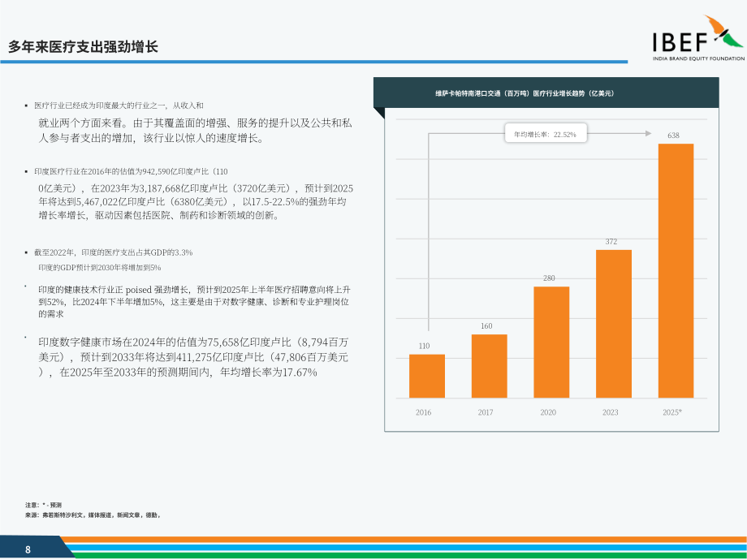Click the value label 160
Image resolution: width=747 pixels, height=560 pixels.
pyautogui.click(x=486, y=326)
